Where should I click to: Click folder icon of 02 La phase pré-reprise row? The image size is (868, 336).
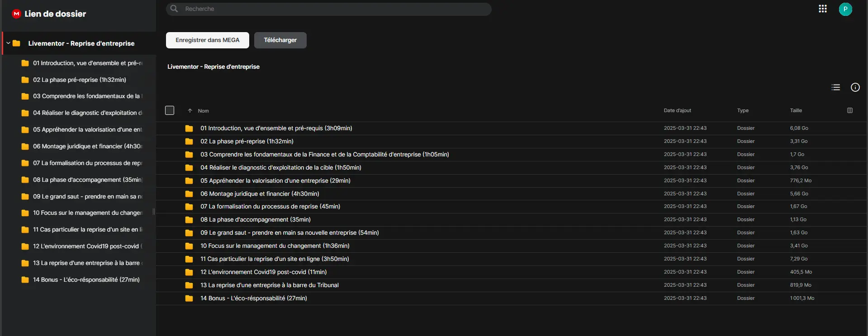click(x=189, y=142)
